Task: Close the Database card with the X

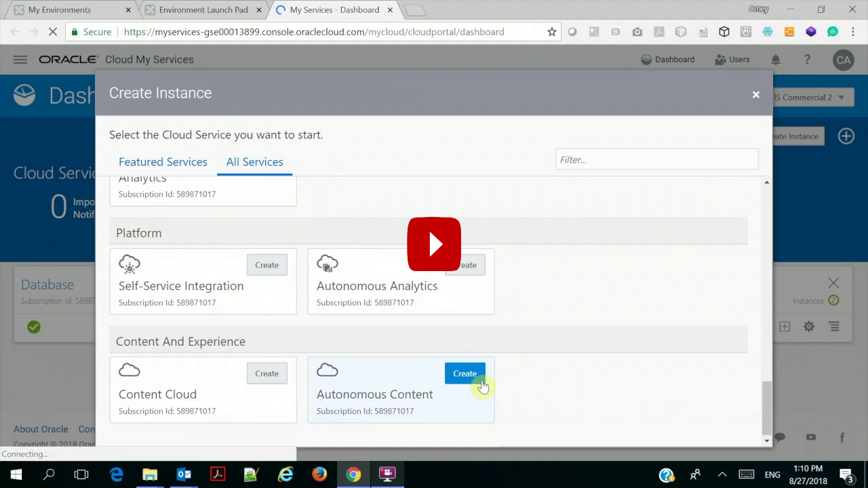Action: 833,283
